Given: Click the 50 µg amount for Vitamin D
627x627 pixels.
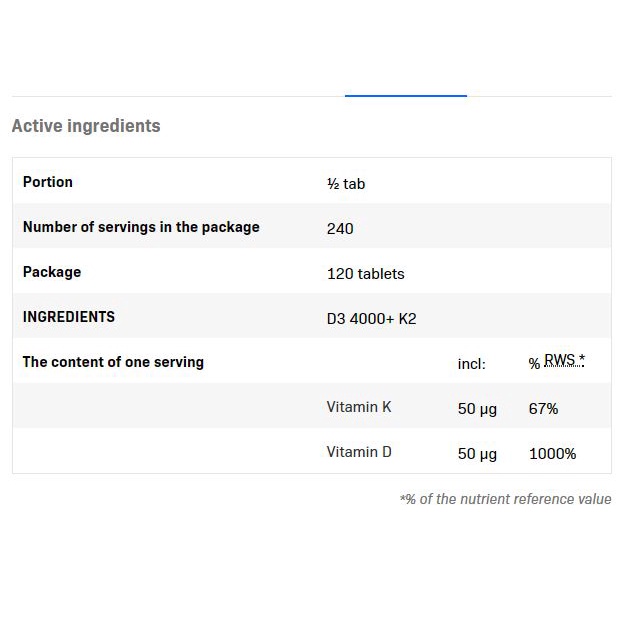Looking at the screenshot, I should tap(477, 454).
